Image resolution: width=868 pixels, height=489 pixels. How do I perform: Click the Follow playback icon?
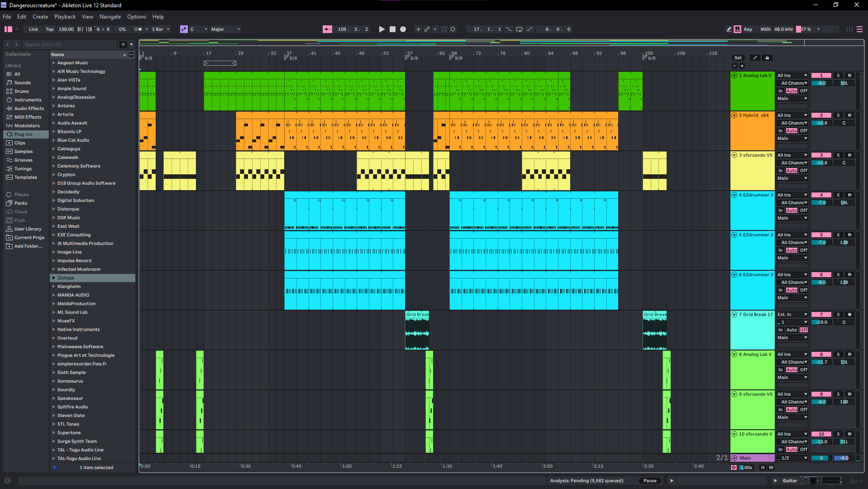(327, 29)
